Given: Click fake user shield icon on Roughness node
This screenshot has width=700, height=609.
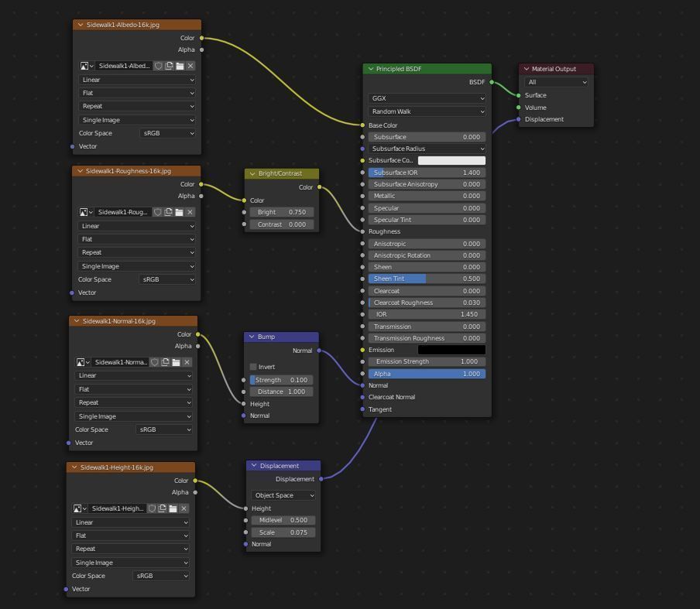Looking at the screenshot, I should (x=157, y=212).
